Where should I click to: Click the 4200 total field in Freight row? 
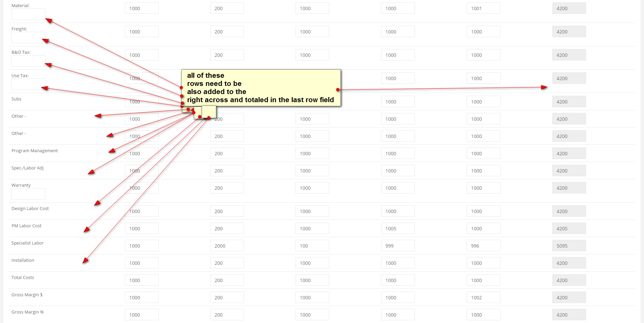[569, 32]
